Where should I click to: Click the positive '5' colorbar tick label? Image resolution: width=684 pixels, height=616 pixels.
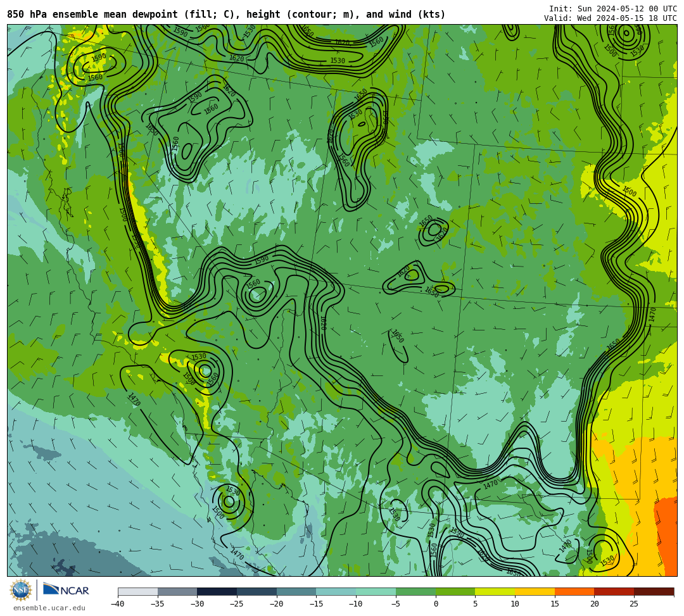coord(476,604)
